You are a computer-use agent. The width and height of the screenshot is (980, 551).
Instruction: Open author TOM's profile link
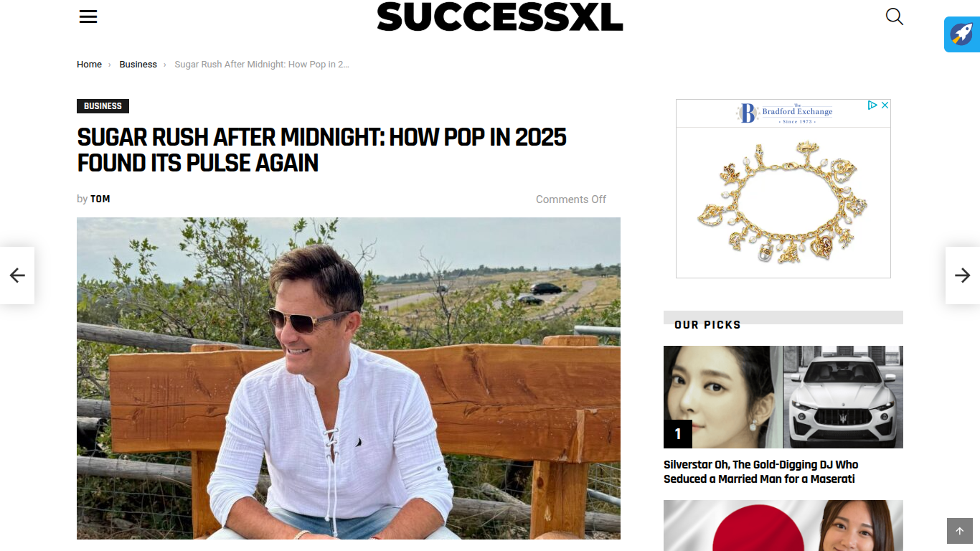tap(100, 199)
